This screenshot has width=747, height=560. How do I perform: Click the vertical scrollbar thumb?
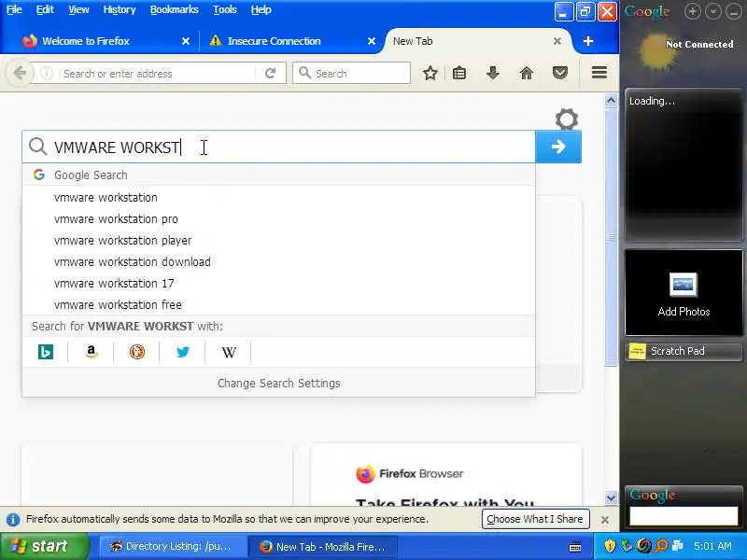point(611,237)
